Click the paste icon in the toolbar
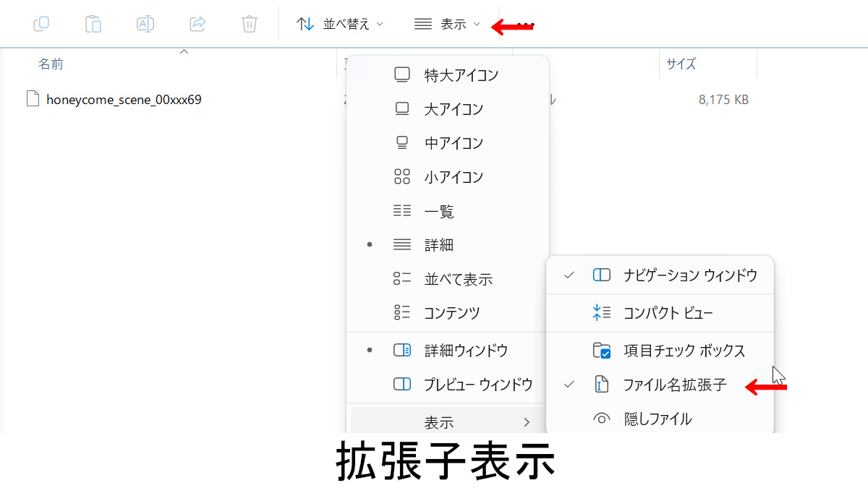 (93, 23)
